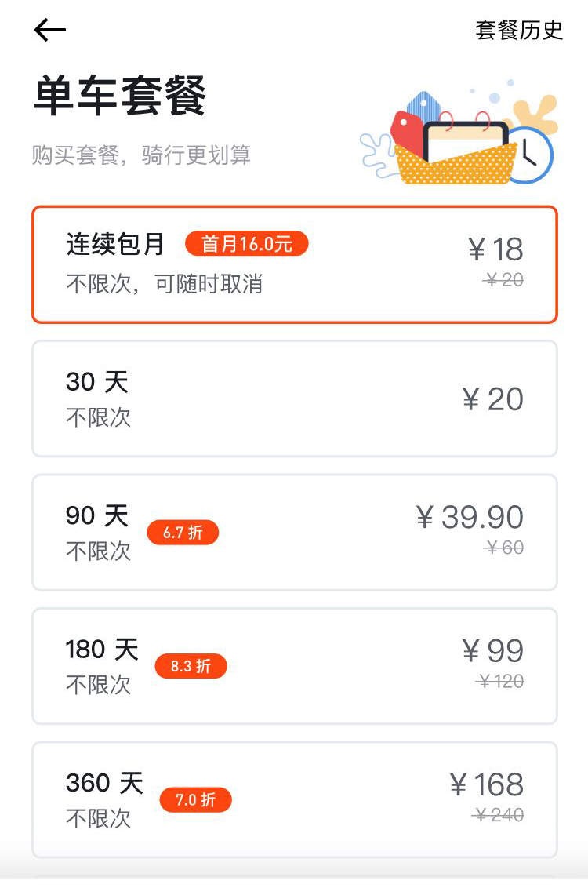
Task: Select the 连续包月 plan card
Action: [295, 264]
